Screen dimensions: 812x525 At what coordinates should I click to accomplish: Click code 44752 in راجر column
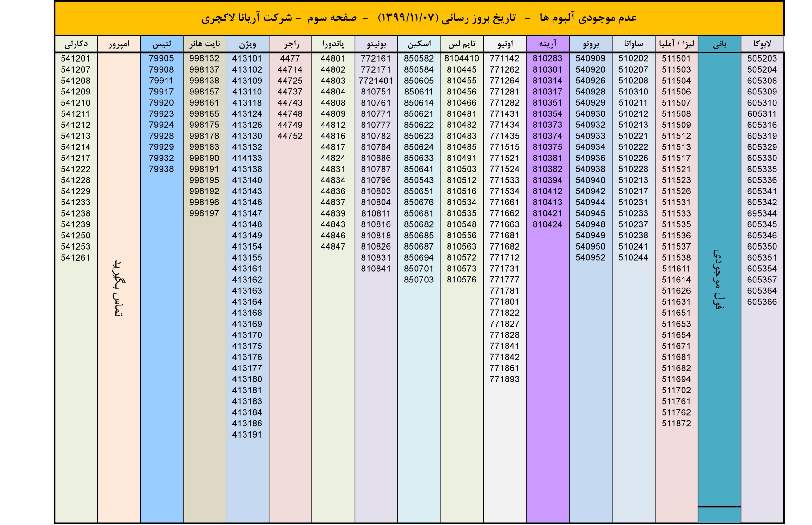[290, 136]
